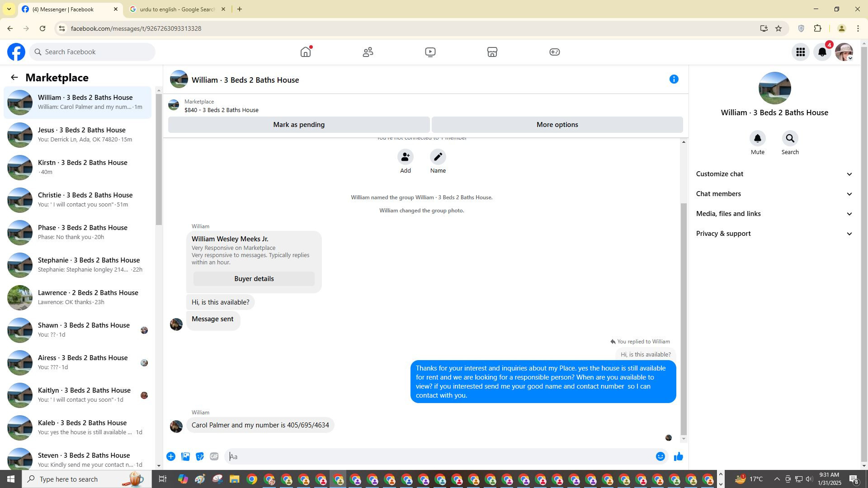Viewport: 868px width, 488px height.
Task: Open more actions plus icon in composer
Action: click(x=171, y=457)
